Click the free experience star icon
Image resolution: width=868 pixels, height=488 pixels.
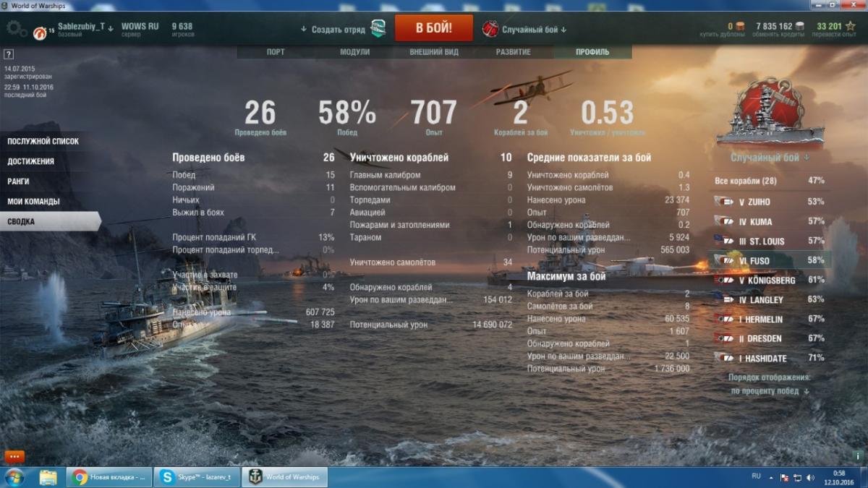click(x=849, y=26)
